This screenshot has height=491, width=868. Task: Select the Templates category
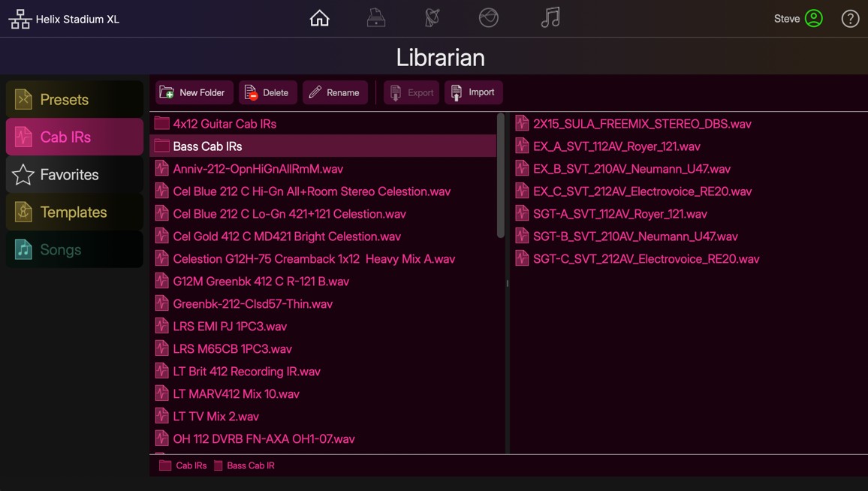[x=74, y=212]
